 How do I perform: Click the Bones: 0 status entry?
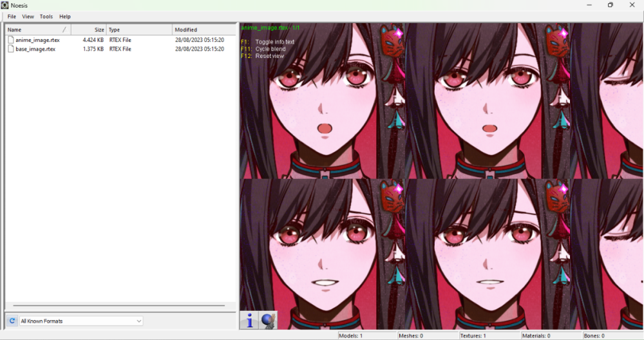613,335
